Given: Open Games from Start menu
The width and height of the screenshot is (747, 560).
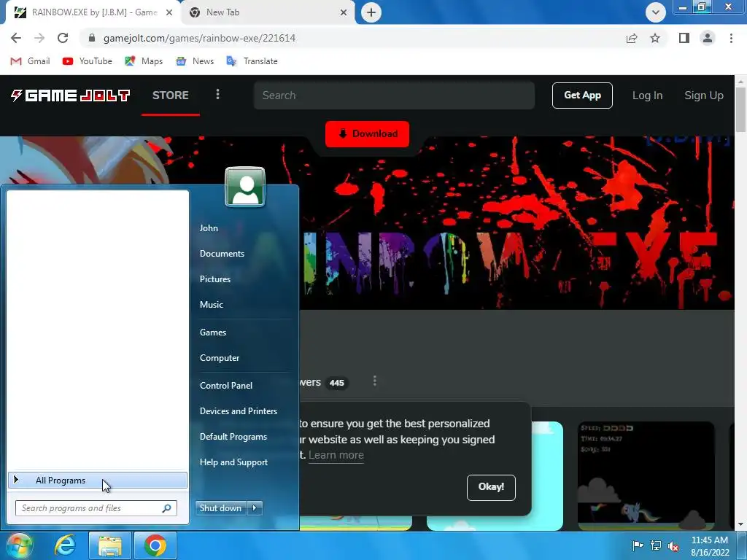Looking at the screenshot, I should 212,332.
